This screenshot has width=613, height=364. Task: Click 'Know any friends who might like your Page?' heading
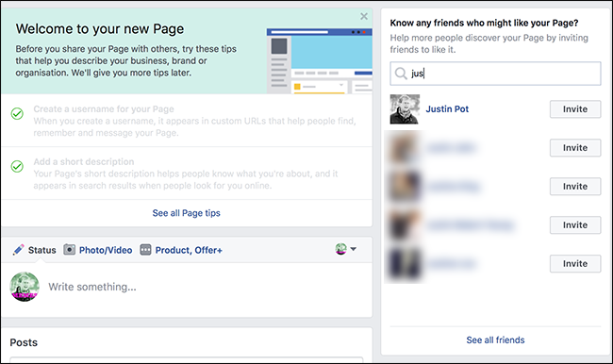[484, 23]
